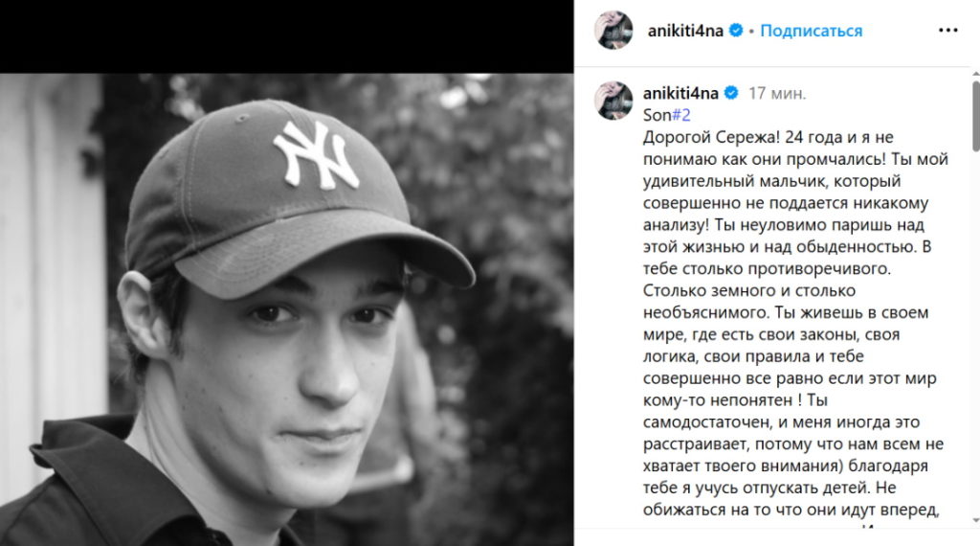
Task: Open anikiti4na username above the caption
Action: [680, 93]
